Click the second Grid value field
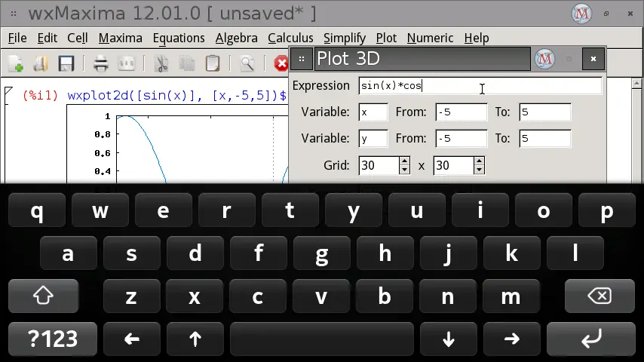This screenshot has height=362, width=644. tap(453, 166)
